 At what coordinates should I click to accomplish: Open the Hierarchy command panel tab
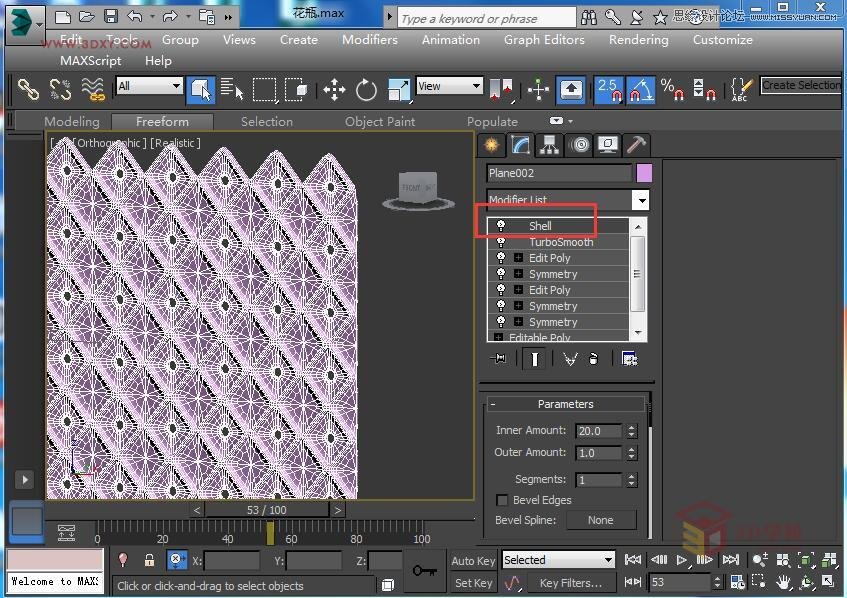point(549,145)
